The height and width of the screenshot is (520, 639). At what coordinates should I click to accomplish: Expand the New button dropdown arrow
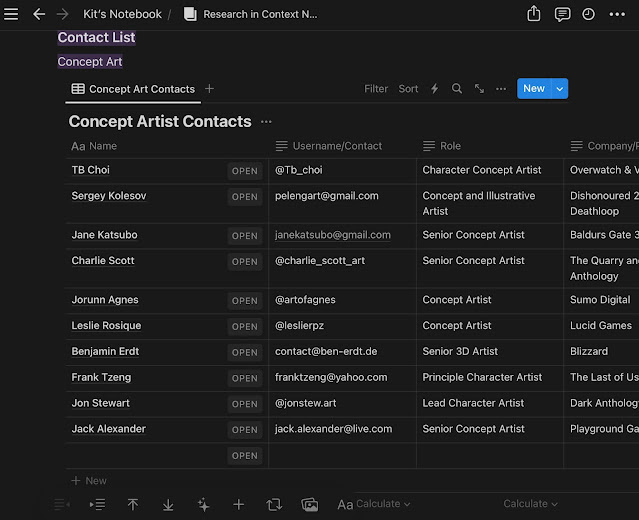tap(560, 88)
